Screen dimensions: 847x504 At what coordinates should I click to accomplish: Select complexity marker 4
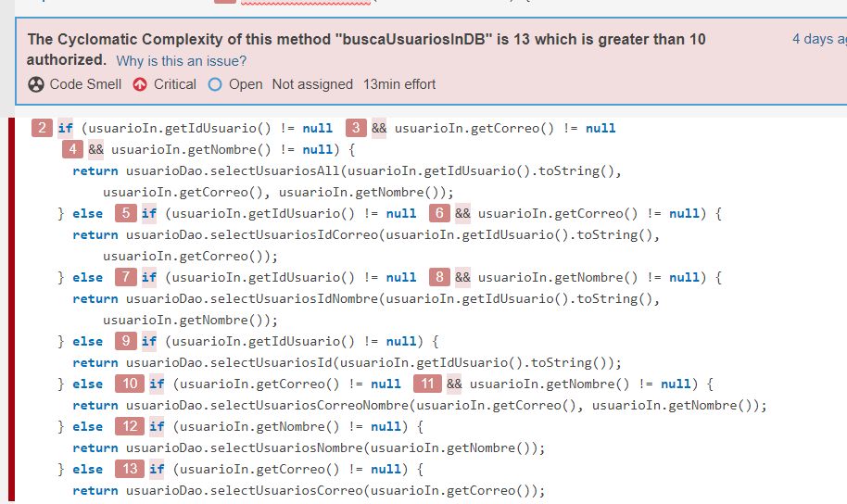(x=72, y=149)
